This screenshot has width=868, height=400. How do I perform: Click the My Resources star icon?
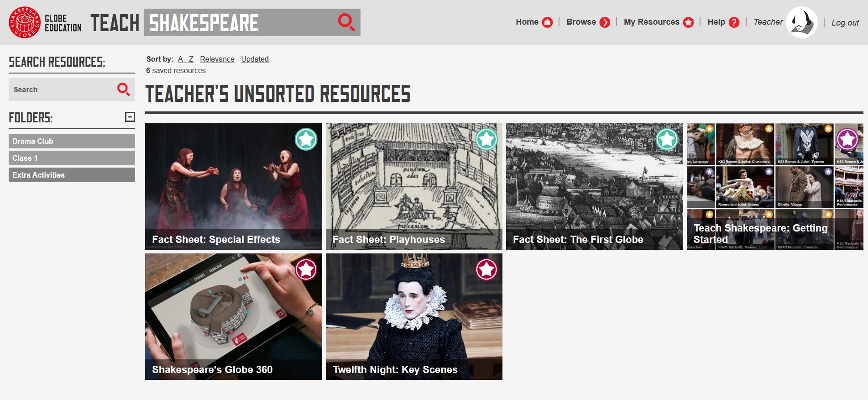(688, 22)
